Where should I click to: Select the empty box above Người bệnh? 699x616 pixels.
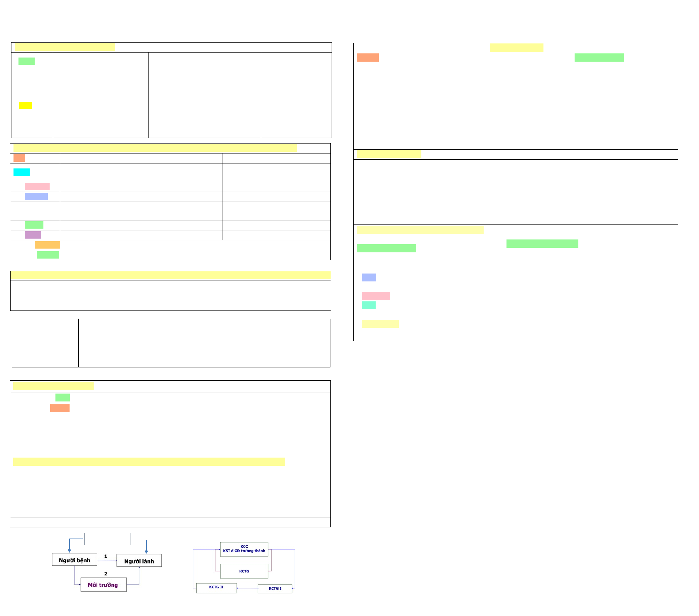[107, 539]
